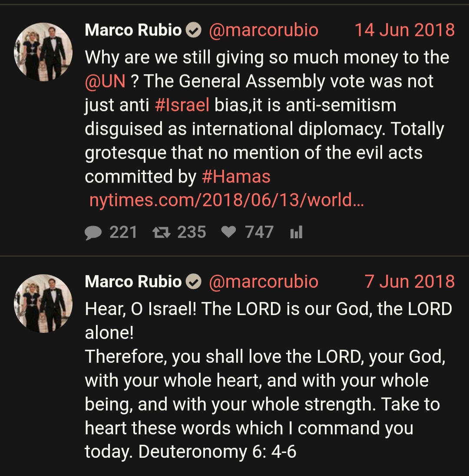
Task: Open the Deuteronomy tweet text body
Action: (268, 380)
